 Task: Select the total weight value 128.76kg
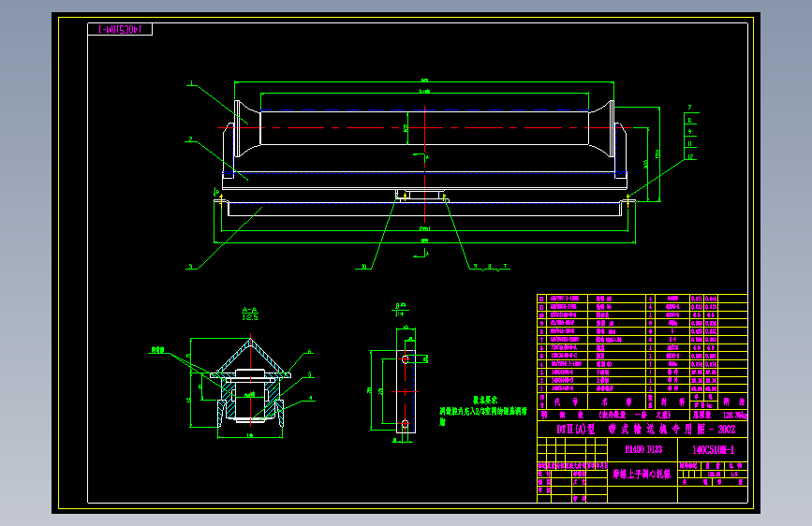point(734,416)
